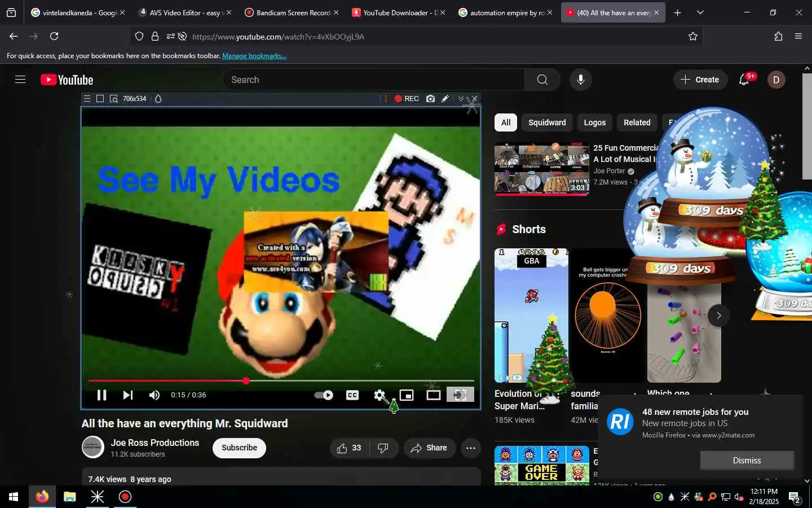Image resolution: width=812 pixels, height=508 pixels.
Task: Toggle the autoplay switch
Action: tap(324, 395)
